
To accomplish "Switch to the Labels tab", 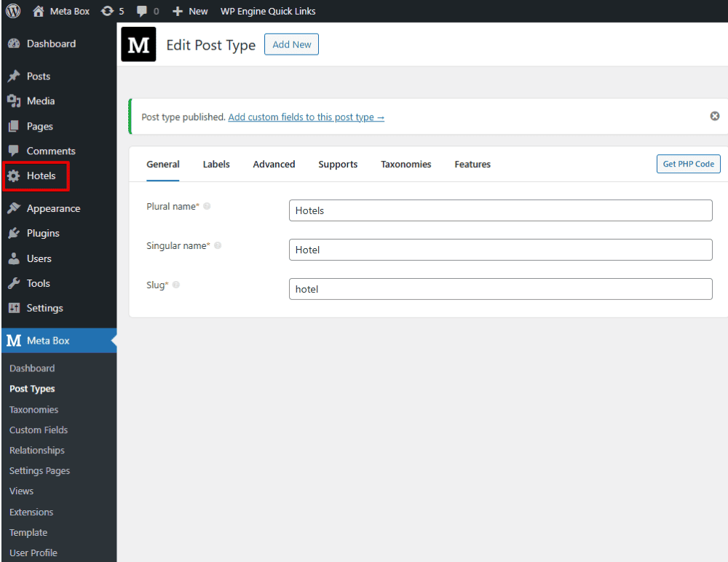I will tap(215, 164).
